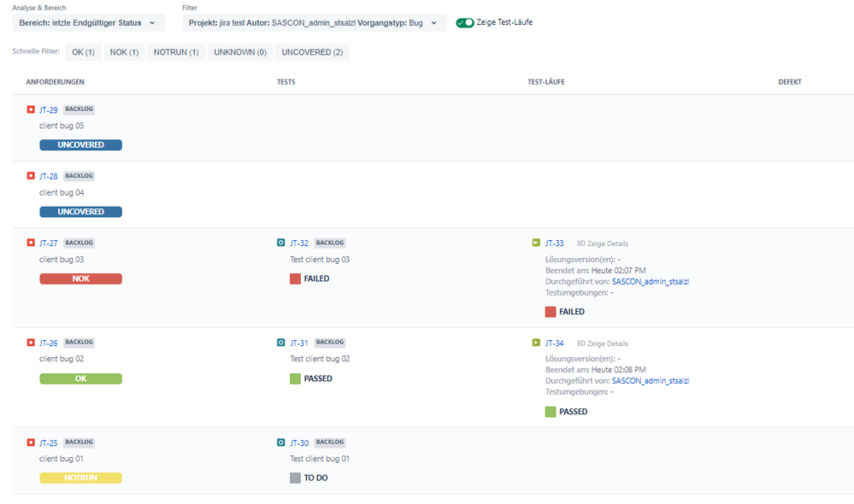Open the Bereich: letzte Endgültiger Status dropdown
The image size is (854, 504).
(89, 23)
